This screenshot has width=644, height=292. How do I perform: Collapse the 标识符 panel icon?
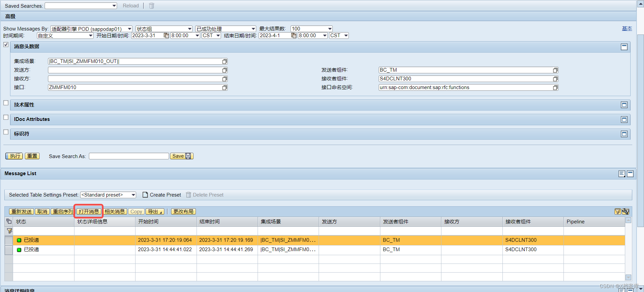[624, 134]
